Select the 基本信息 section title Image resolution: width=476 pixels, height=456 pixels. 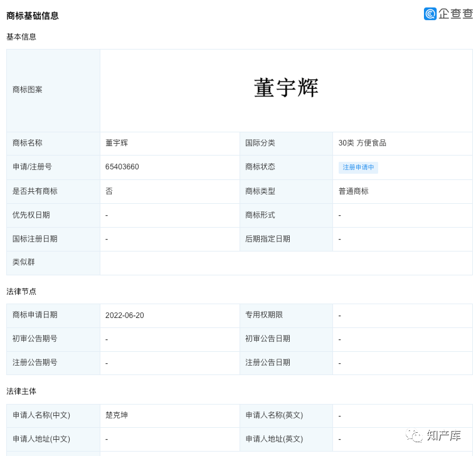21,37
